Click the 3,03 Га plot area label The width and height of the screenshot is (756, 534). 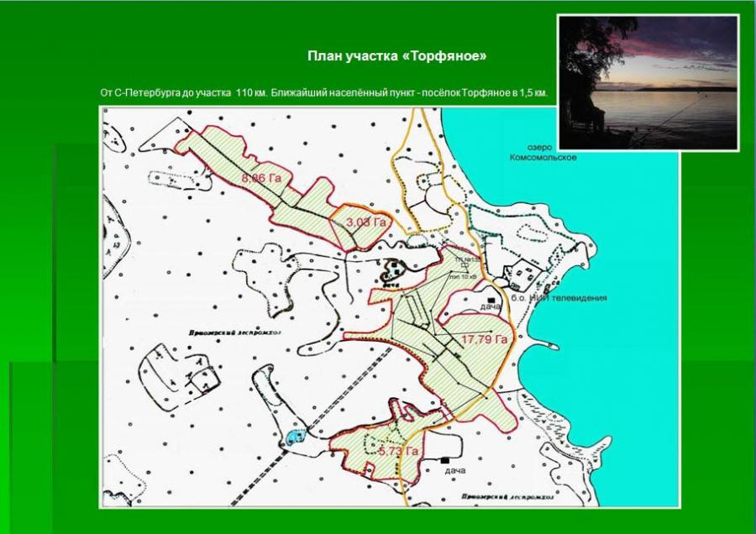pyautogui.click(x=366, y=222)
